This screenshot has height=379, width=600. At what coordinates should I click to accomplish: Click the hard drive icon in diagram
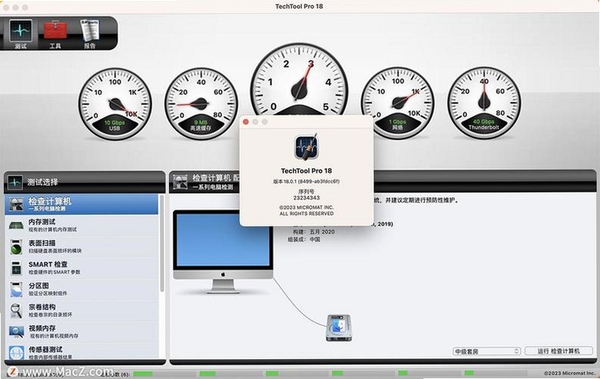tap(339, 328)
